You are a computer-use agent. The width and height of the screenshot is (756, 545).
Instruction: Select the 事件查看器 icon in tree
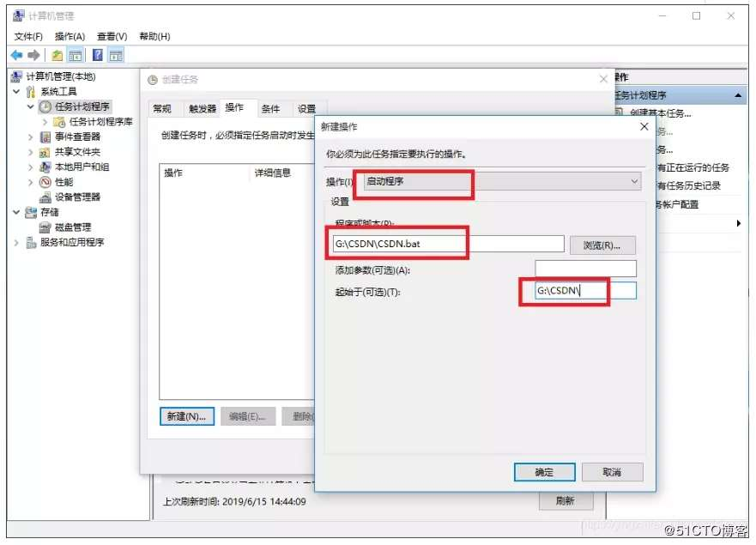coord(45,137)
